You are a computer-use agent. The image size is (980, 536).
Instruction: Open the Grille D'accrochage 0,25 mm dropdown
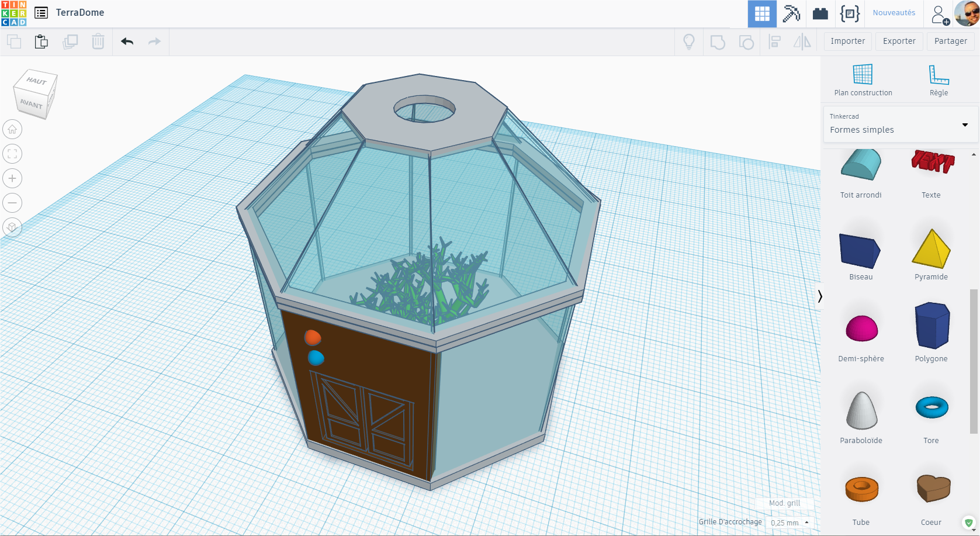789,523
